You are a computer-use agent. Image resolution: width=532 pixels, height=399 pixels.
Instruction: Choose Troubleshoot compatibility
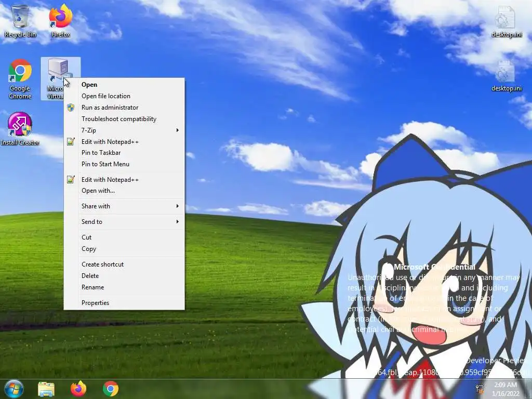[x=124, y=119]
